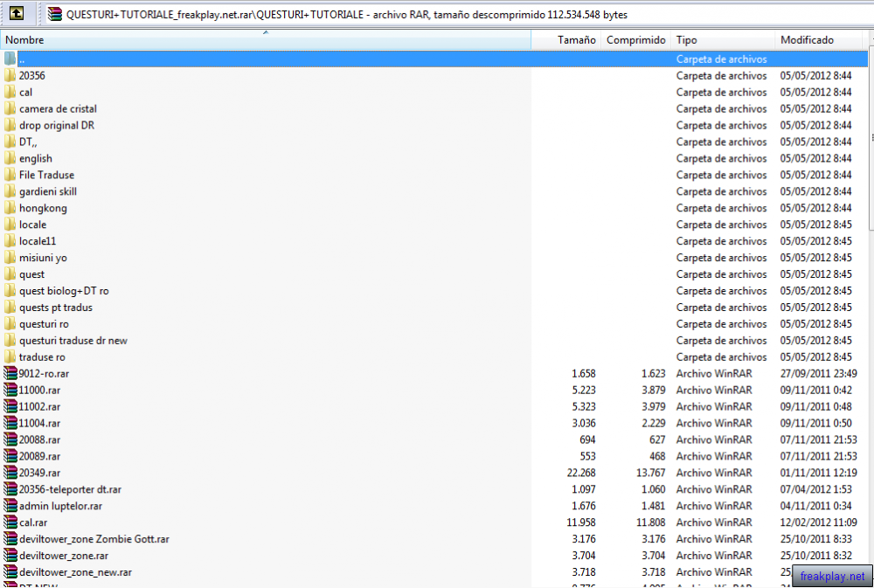Select the '11002.rar' file name

click(39, 407)
